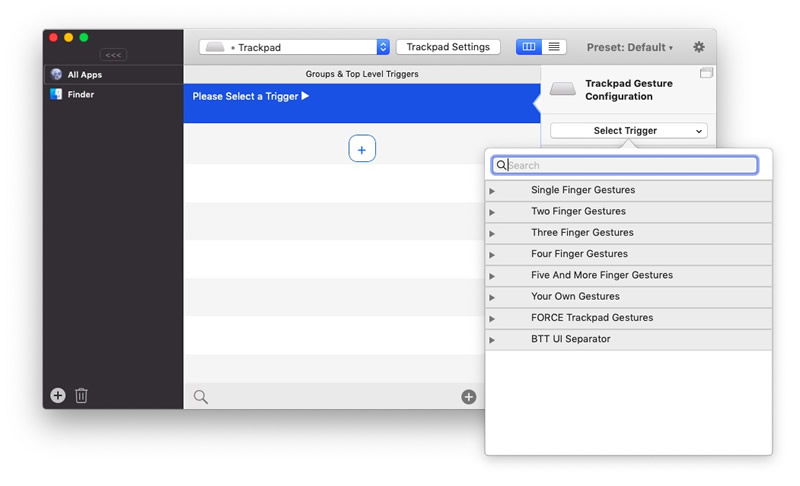800x486 pixels.
Task: Click the search magnifier below trigger list
Action: pyautogui.click(x=201, y=397)
